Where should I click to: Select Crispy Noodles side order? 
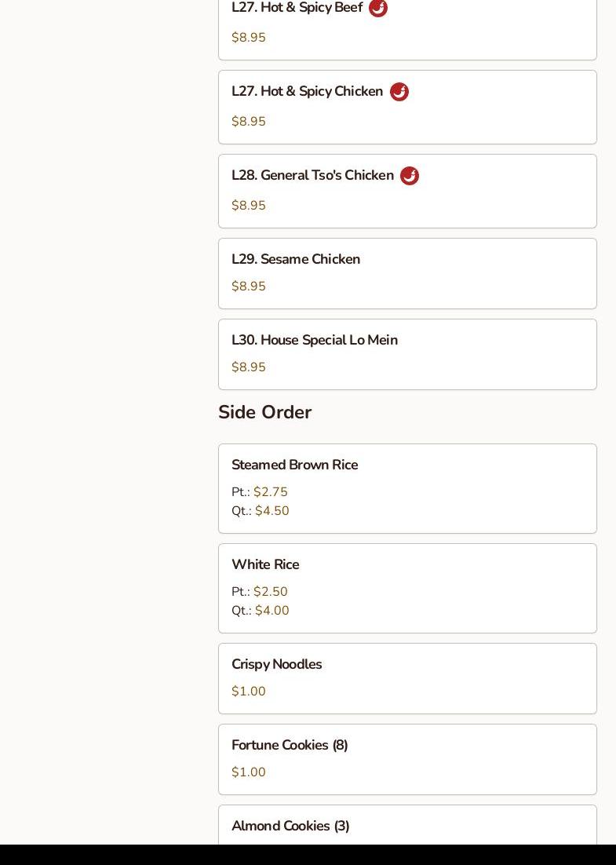point(276,665)
